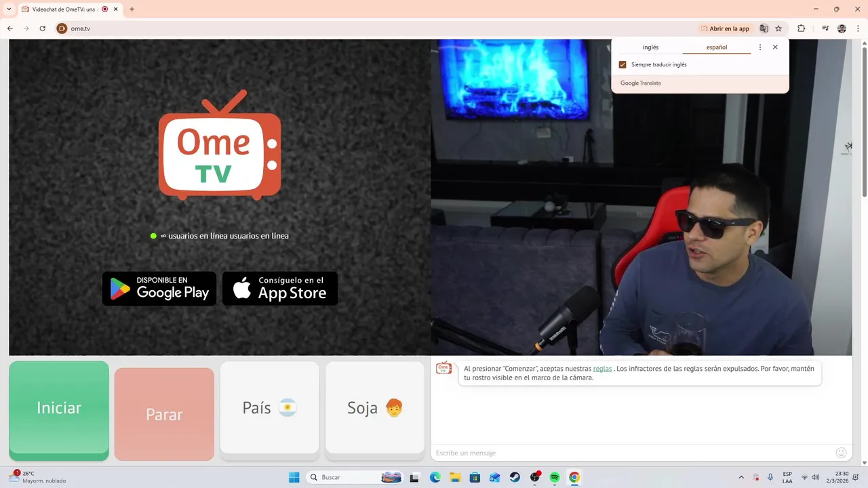The image size is (868, 488).
Task: Open the Soja gender selector
Action: pos(375,408)
